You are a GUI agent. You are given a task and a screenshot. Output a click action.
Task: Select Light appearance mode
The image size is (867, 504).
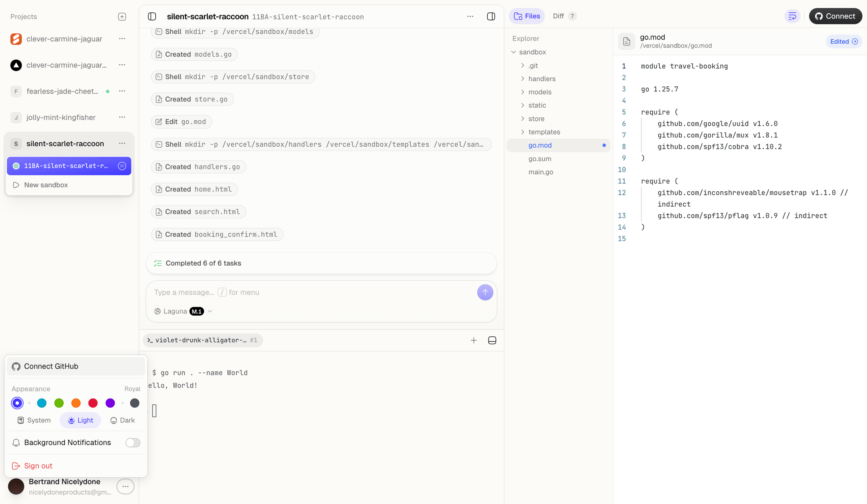[81, 420]
